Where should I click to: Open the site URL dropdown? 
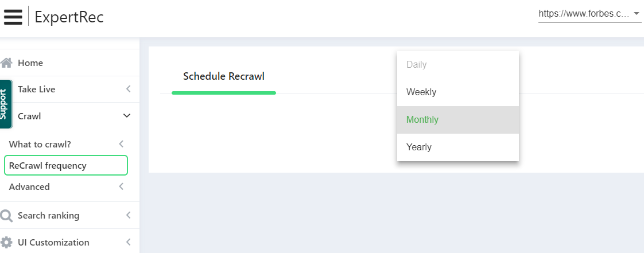589,13
